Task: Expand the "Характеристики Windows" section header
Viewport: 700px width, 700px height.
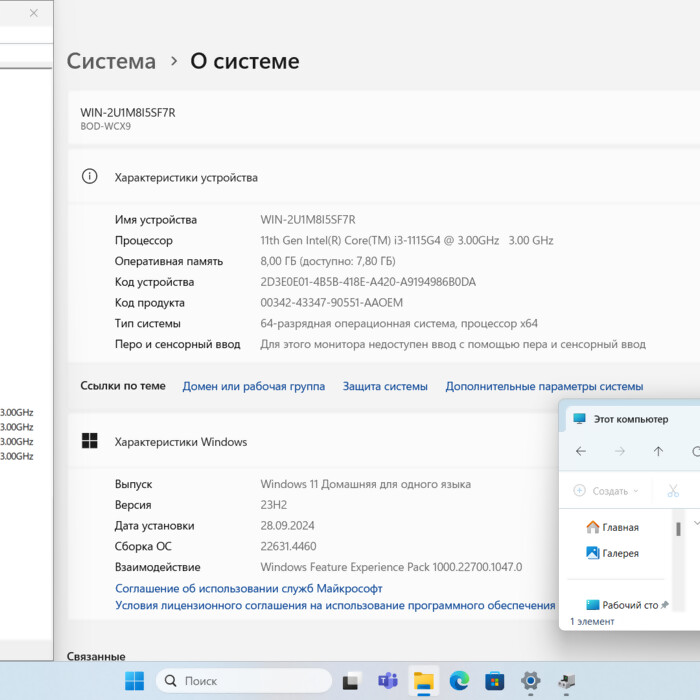Action: [x=313, y=442]
